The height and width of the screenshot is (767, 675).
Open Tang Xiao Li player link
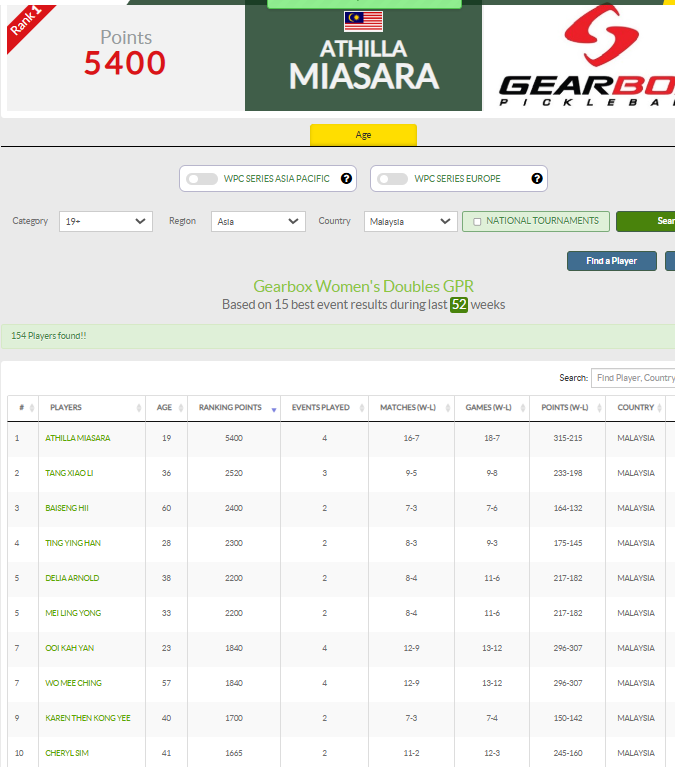point(69,473)
